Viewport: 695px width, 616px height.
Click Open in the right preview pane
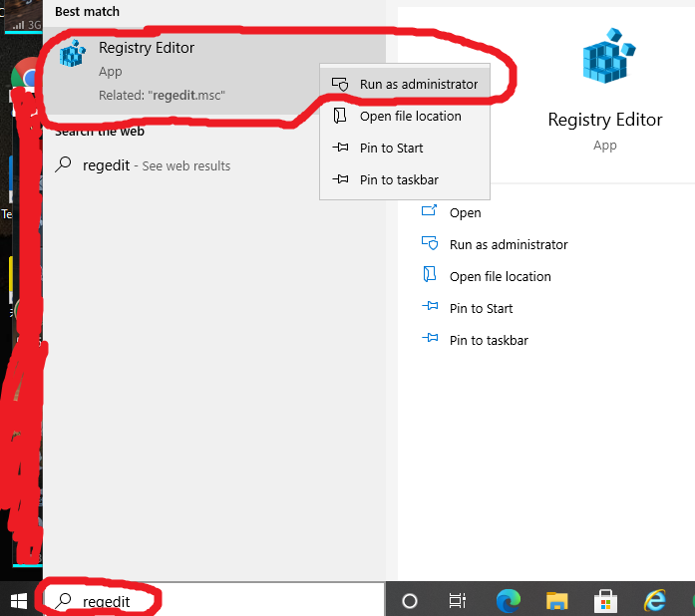(465, 212)
